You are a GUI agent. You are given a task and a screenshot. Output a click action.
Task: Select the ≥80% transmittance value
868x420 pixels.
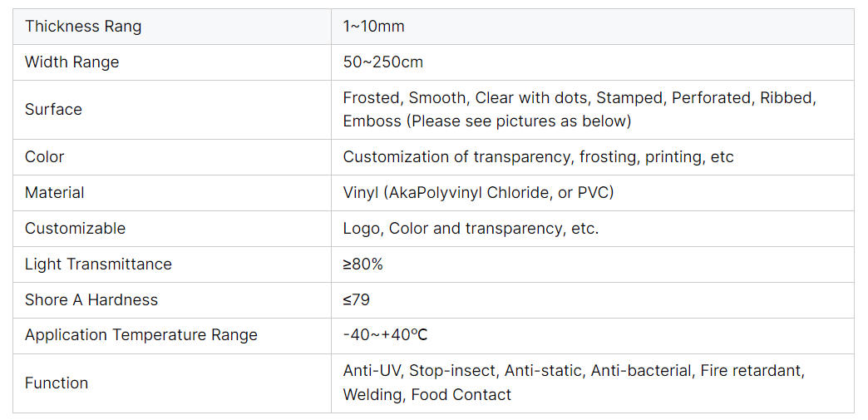point(363,264)
